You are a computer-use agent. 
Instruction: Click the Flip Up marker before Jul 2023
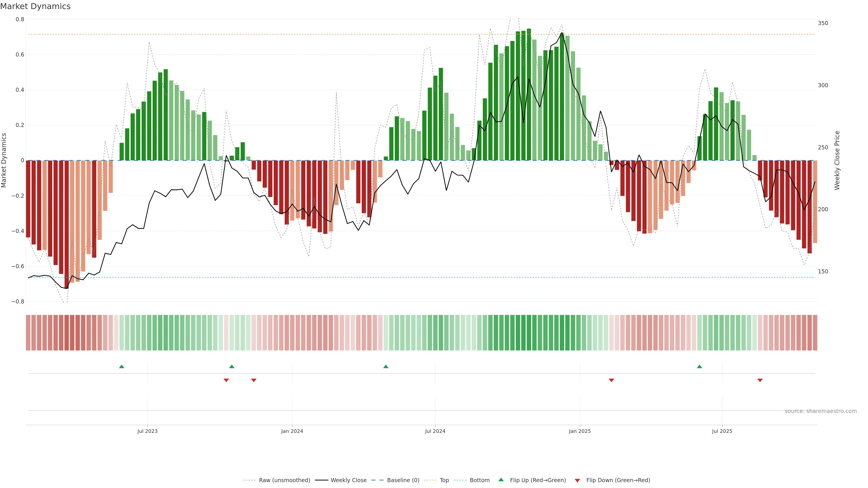(x=122, y=366)
